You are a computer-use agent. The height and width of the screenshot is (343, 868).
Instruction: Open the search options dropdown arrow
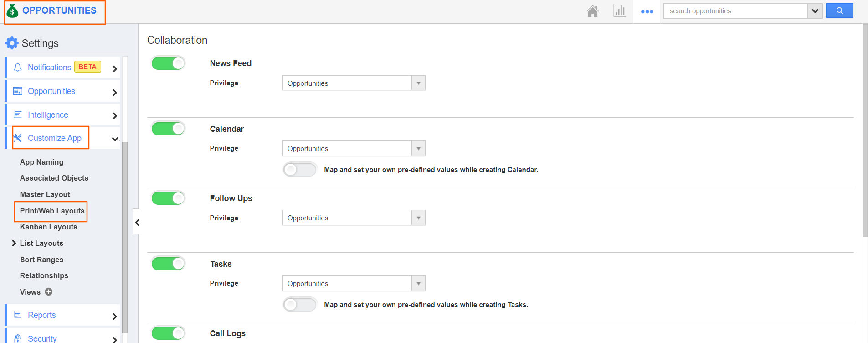click(815, 11)
